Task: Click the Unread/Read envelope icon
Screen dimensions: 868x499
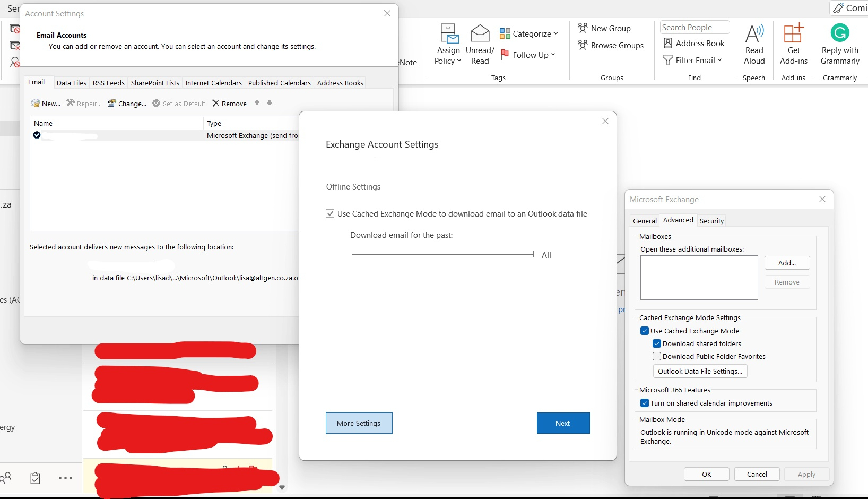Action: click(x=480, y=33)
